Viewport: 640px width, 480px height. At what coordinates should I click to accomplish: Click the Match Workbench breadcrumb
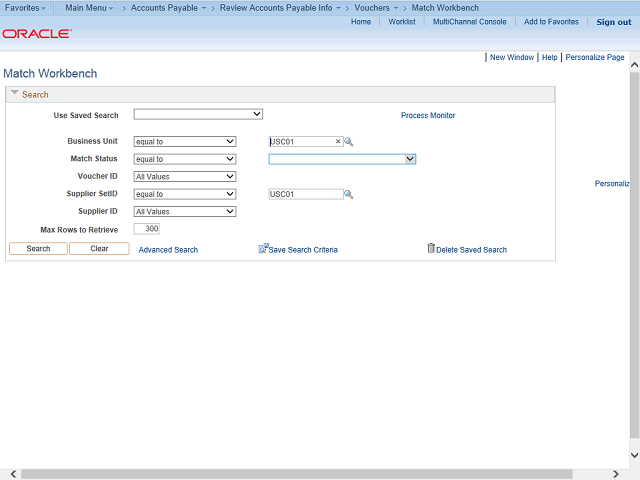[x=445, y=8]
